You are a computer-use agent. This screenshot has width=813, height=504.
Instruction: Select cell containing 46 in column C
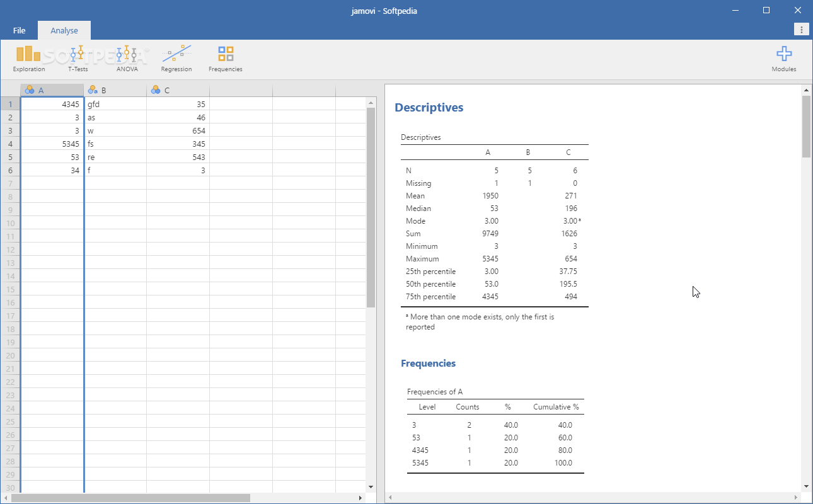pyautogui.click(x=178, y=118)
